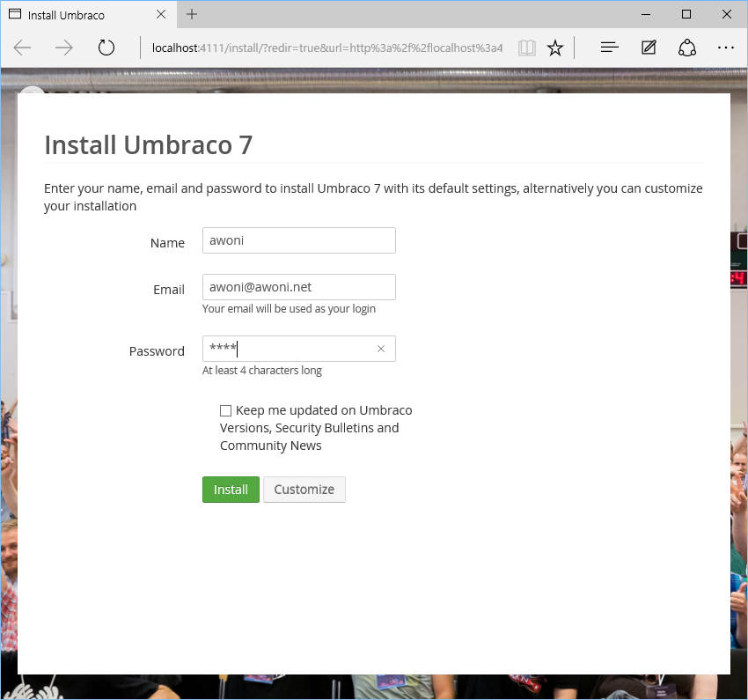Check Keep me updated on Umbraco checkbox
Screen dimensions: 748x700
pyautogui.click(x=225, y=410)
